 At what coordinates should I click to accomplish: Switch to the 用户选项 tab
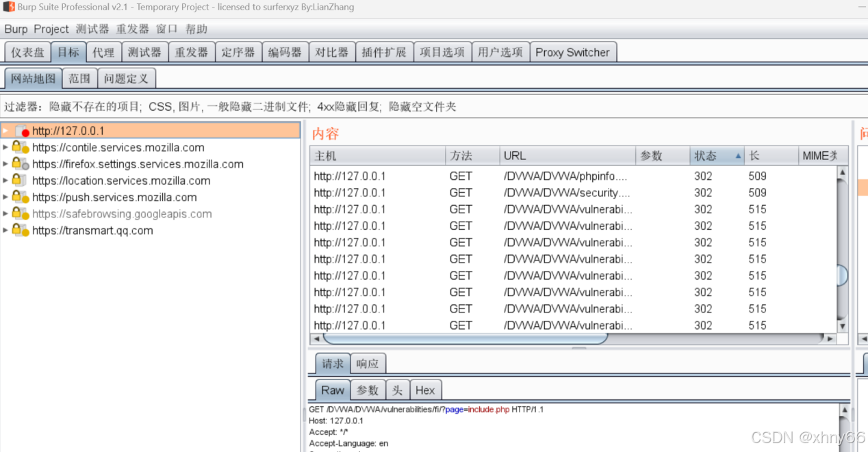[x=500, y=52]
